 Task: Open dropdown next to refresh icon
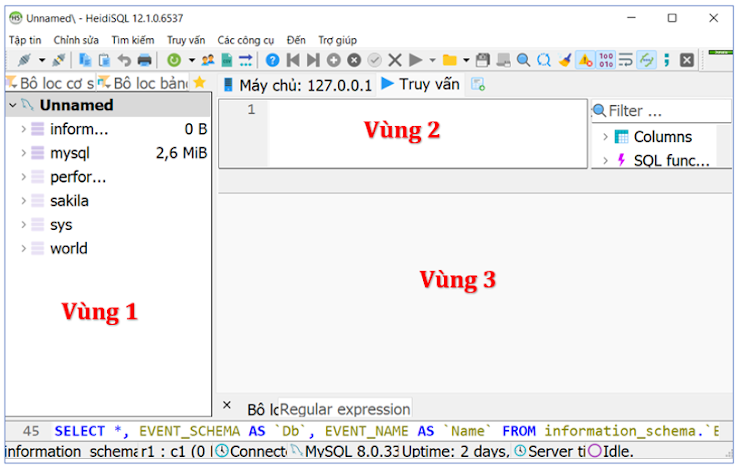192,60
